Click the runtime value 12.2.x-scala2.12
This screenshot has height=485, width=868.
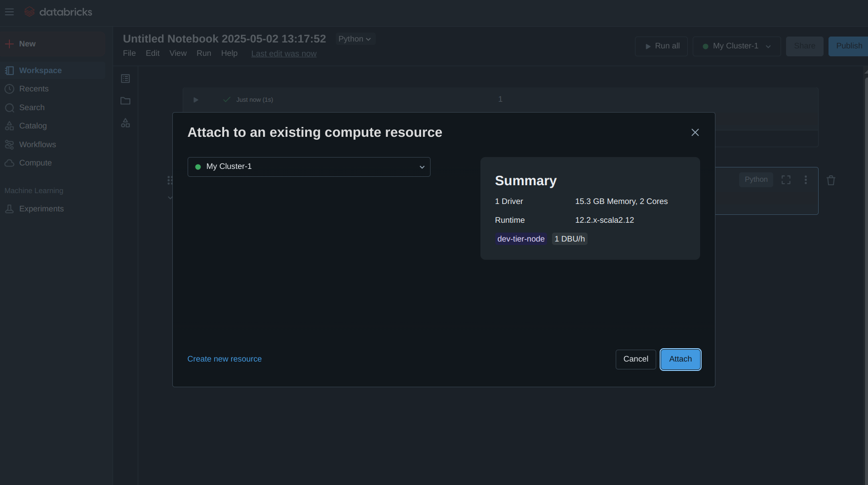point(604,220)
